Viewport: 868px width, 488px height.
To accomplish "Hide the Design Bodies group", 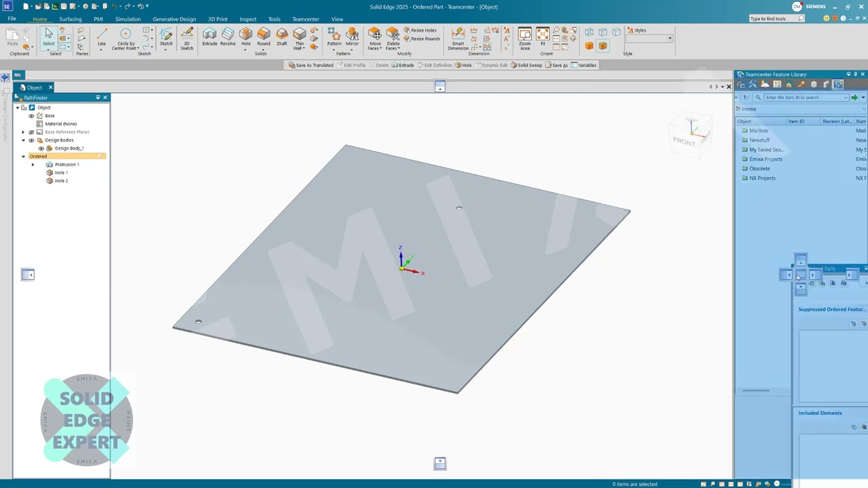I will point(31,140).
